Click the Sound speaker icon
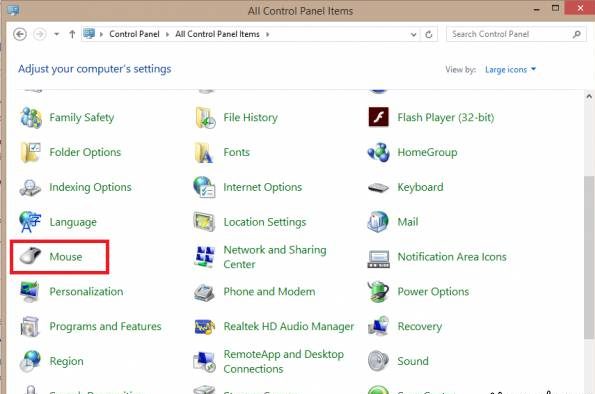This screenshot has width=595, height=394. point(378,361)
